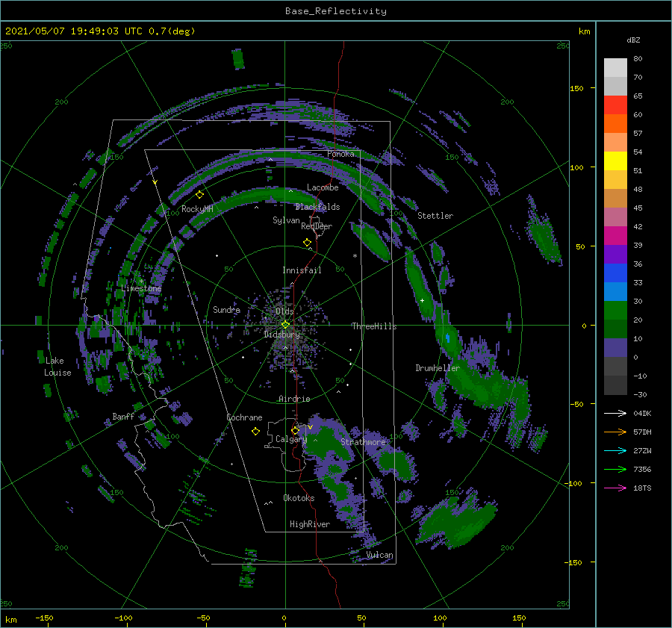
Task: Click the dBZ legend heading
Action: click(633, 40)
